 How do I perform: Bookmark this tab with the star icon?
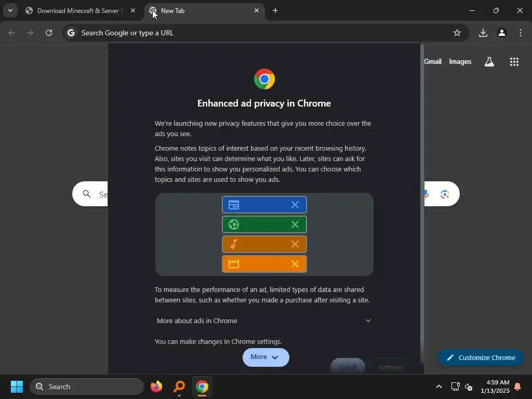(x=457, y=33)
